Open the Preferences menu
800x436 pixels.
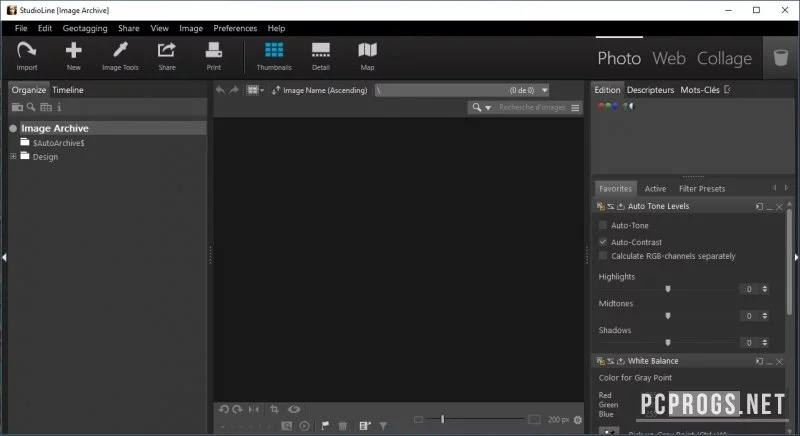point(235,28)
